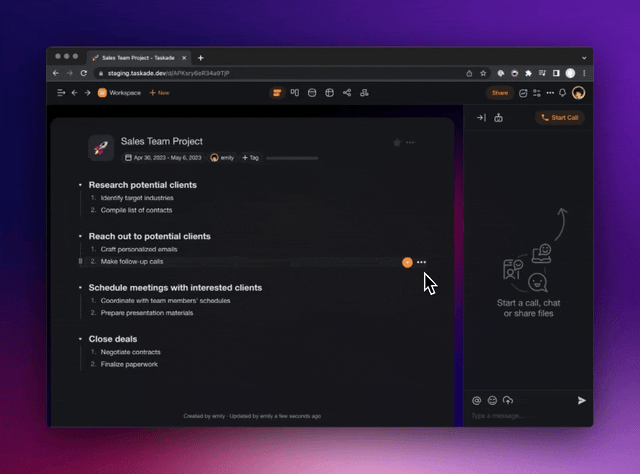Click the Share button
This screenshot has width=640, height=474.
tap(499, 93)
